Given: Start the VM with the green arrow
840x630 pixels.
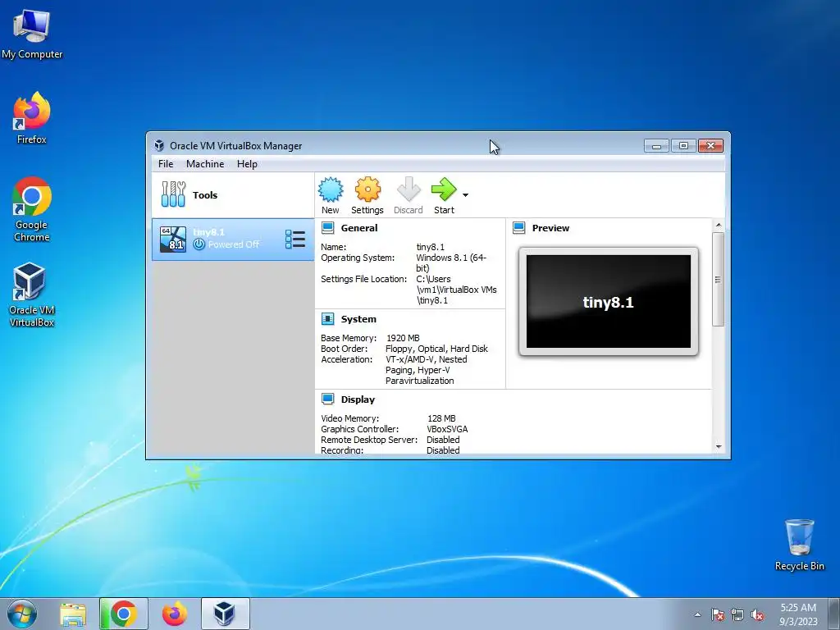Looking at the screenshot, I should [444, 189].
